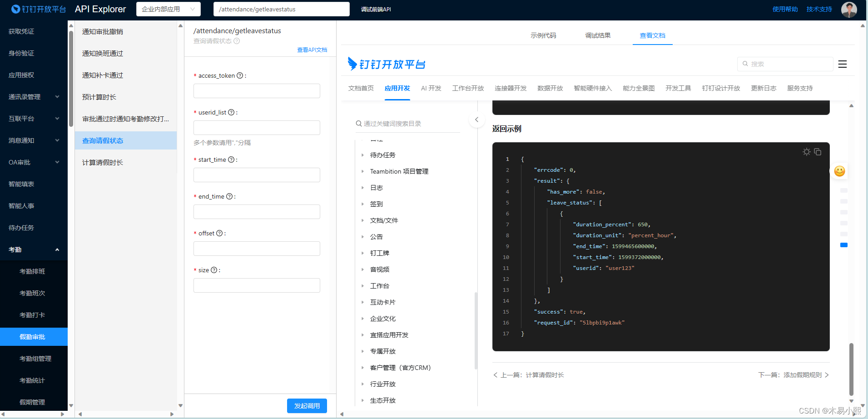Select 查询请假状态 API item
The width and height of the screenshot is (868, 419).
(x=126, y=140)
